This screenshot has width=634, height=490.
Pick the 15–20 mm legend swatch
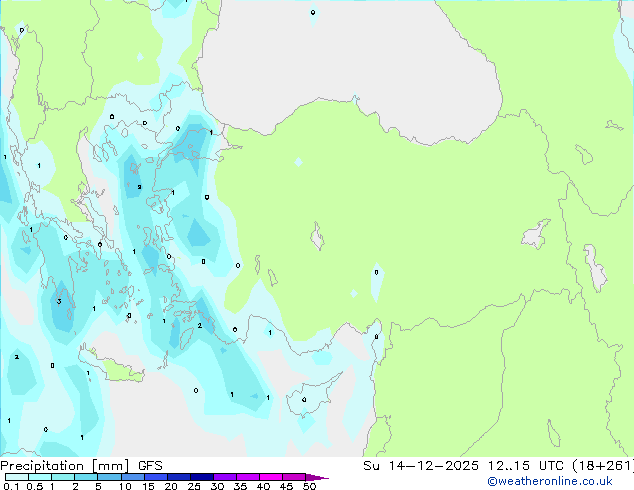click(x=155, y=477)
